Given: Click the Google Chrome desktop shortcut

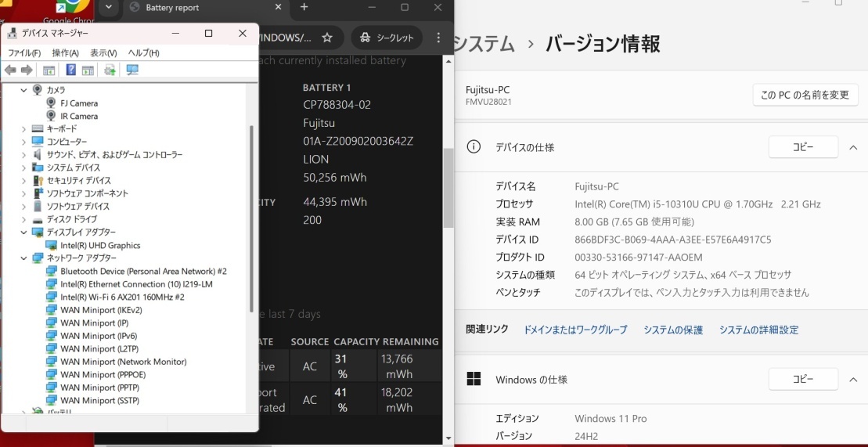Looking at the screenshot, I should point(68,11).
